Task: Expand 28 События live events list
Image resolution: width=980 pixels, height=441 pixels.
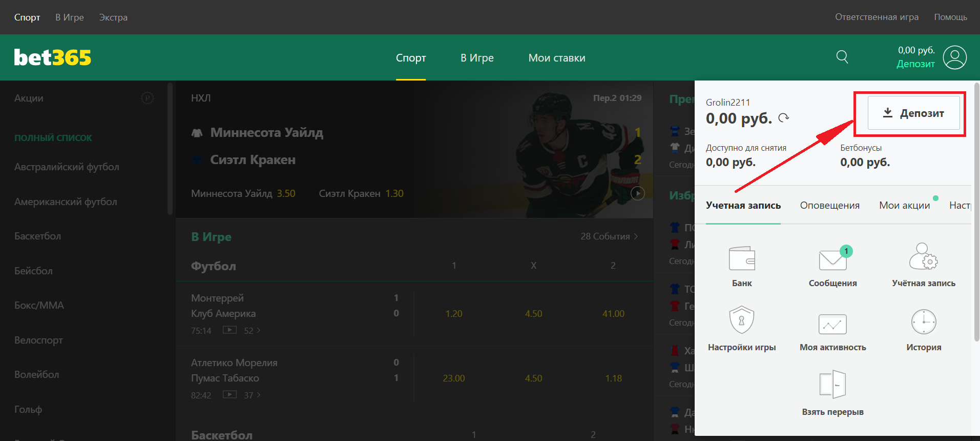Action: point(609,236)
